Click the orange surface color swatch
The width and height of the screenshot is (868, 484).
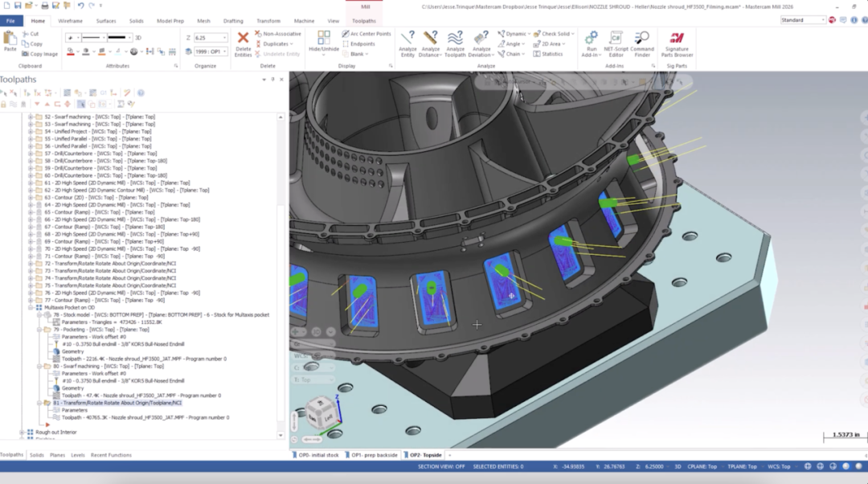tap(101, 51)
